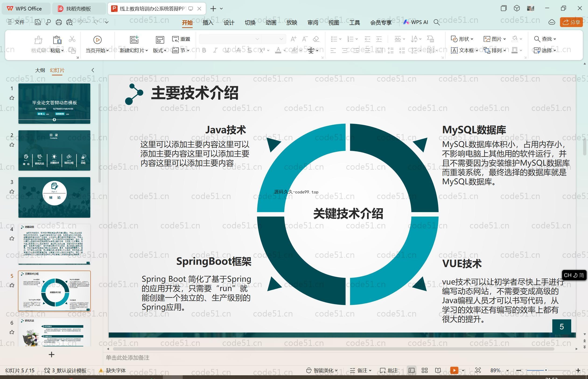Click the increase font size icon
The image size is (588, 379).
point(293,39)
